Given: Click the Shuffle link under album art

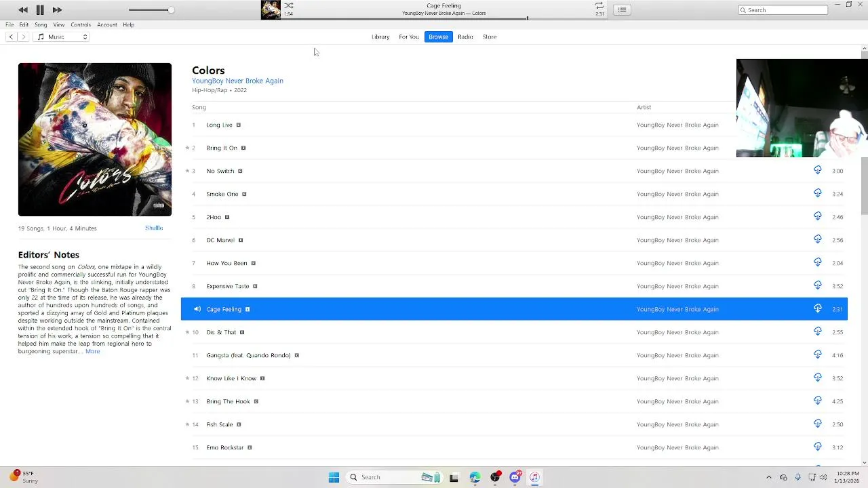Looking at the screenshot, I should pyautogui.click(x=154, y=228).
